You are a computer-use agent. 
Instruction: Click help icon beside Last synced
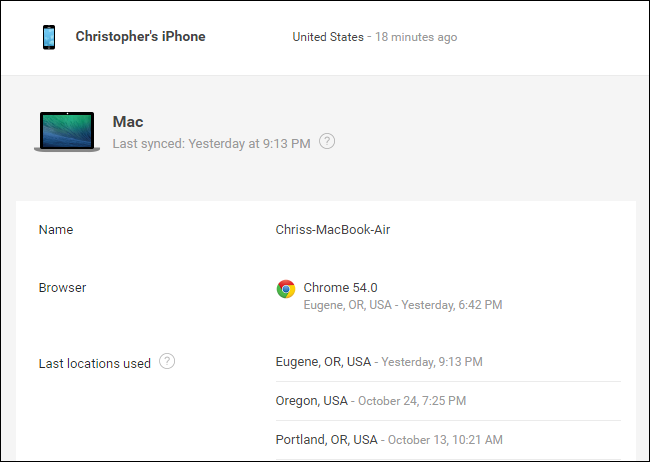point(327,142)
